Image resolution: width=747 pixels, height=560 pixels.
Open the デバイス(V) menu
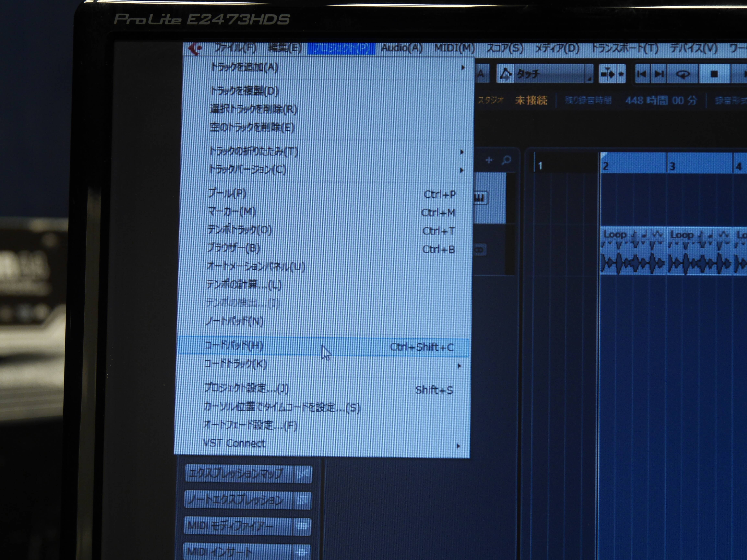tap(693, 48)
